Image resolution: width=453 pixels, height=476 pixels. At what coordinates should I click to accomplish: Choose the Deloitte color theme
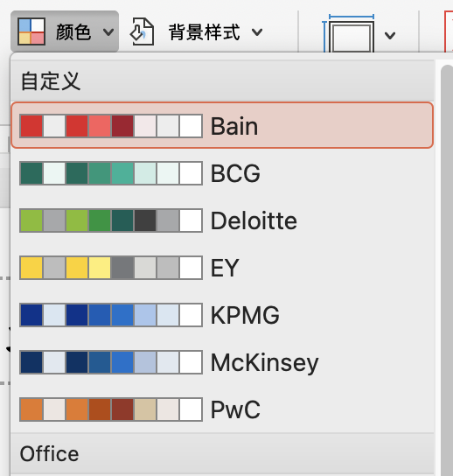pyautogui.click(x=222, y=220)
